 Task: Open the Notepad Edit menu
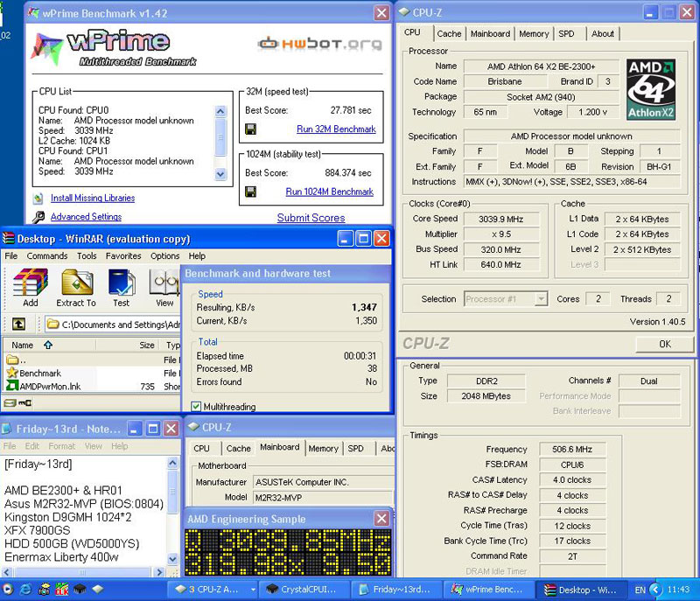point(32,446)
